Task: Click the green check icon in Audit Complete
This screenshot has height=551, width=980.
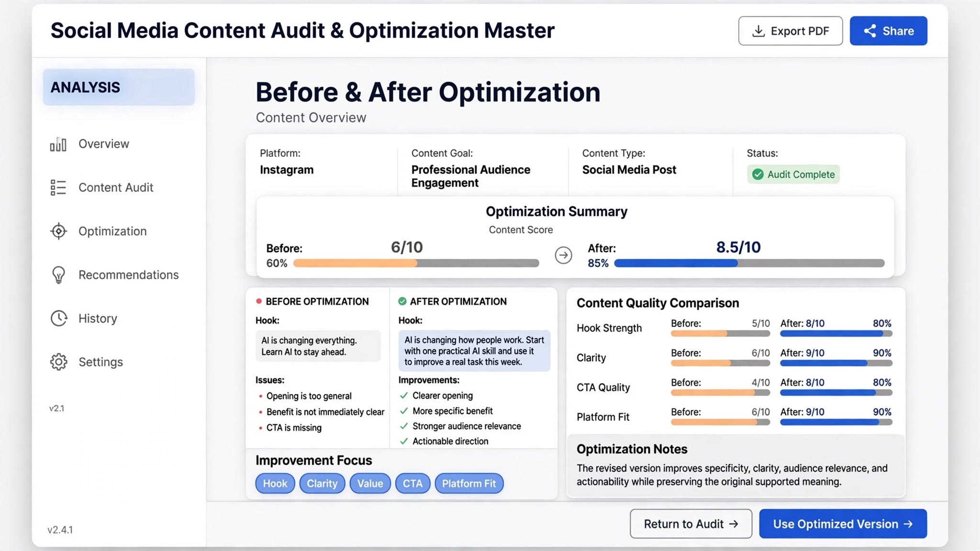Action: 758,175
